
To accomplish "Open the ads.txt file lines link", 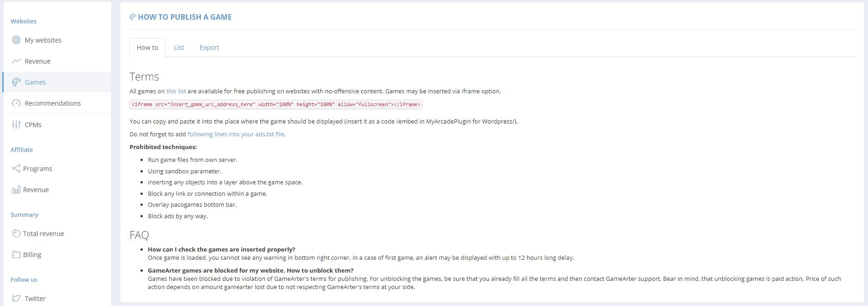I will pos(236,134).
